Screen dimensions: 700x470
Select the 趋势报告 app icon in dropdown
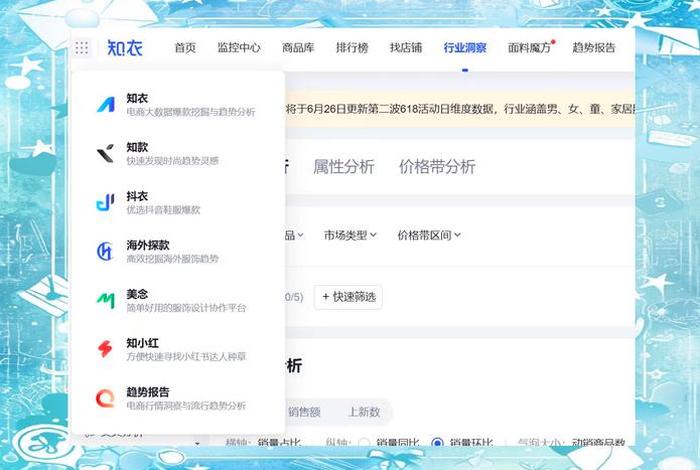click(105, 398)
